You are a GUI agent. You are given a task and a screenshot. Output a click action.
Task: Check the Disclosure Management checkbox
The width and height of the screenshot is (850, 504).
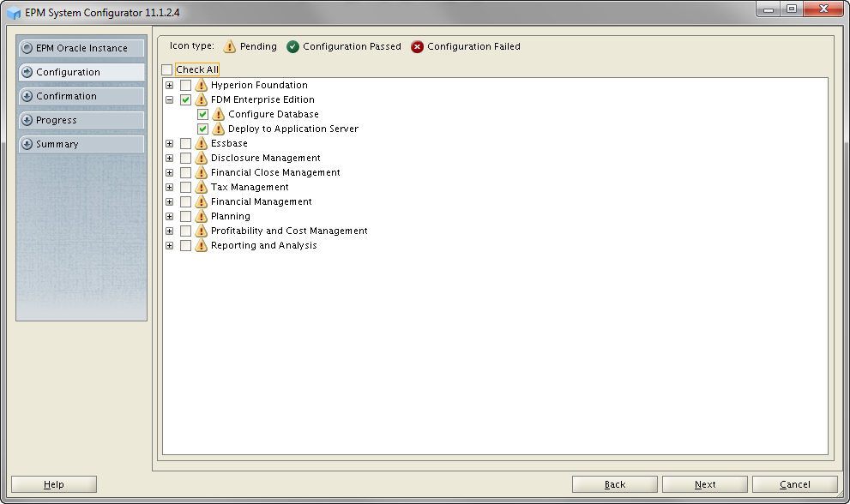coord(186,159)
